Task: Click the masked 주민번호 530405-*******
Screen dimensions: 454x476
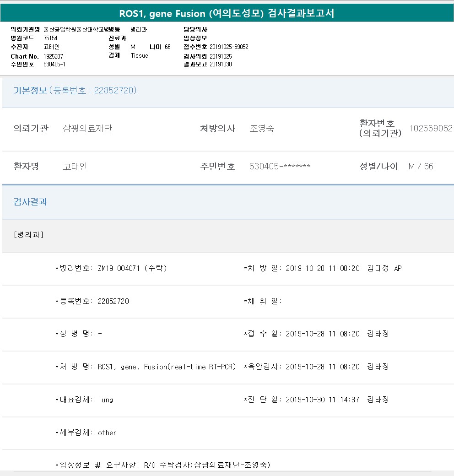Action: 280,167
